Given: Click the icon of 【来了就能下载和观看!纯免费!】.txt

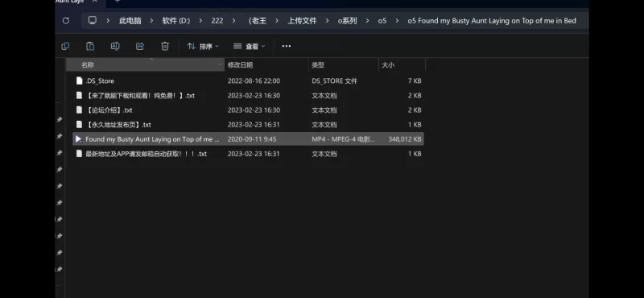Looking at the screenshot, I should click(x=79, y=95).
